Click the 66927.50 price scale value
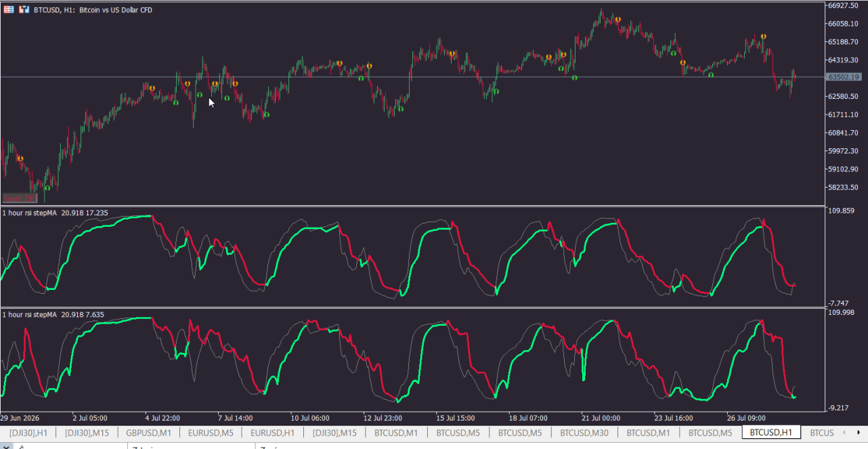 pyautogui.click(x=843, y=5)
